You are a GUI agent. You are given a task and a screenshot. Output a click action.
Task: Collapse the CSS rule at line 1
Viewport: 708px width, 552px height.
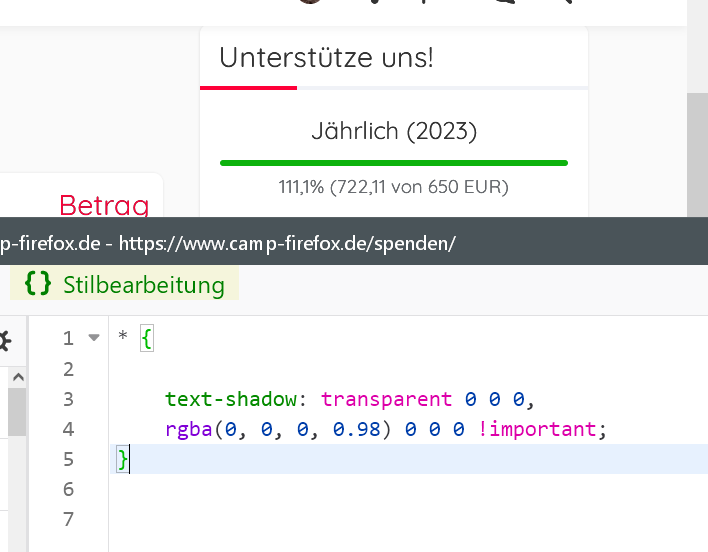coord(94,338)
